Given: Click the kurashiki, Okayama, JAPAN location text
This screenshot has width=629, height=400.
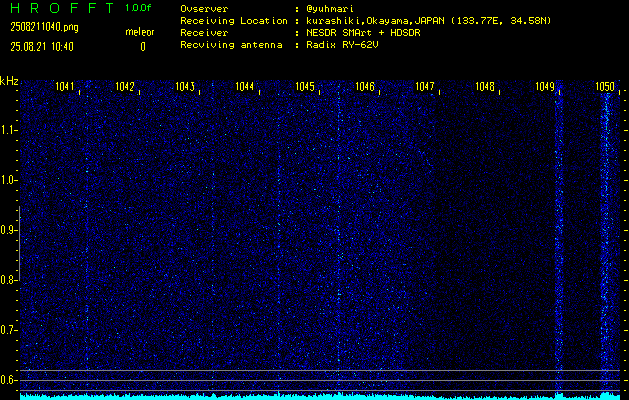Looking at the screenshot, I should pyautogui.click(x=428, y=21).
